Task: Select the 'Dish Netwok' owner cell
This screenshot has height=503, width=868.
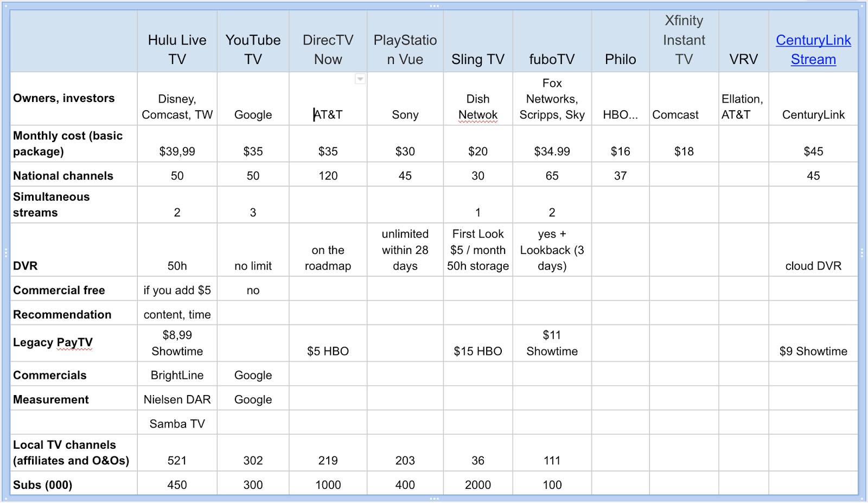Action: (478, 99)
